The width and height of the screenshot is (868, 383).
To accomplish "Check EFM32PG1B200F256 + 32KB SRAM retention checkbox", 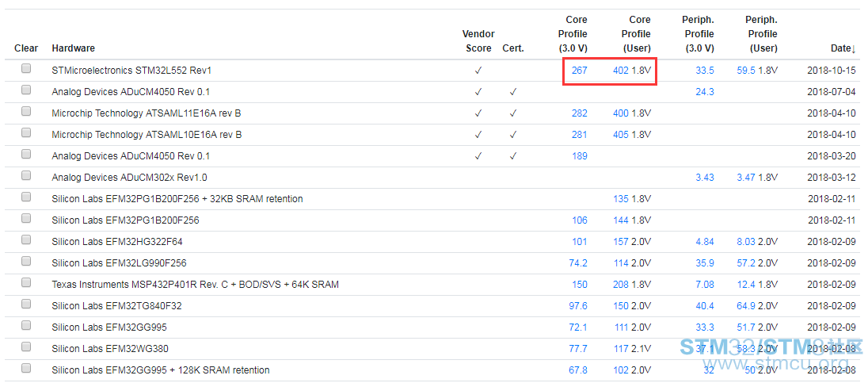I will click(x=26, y=197).
